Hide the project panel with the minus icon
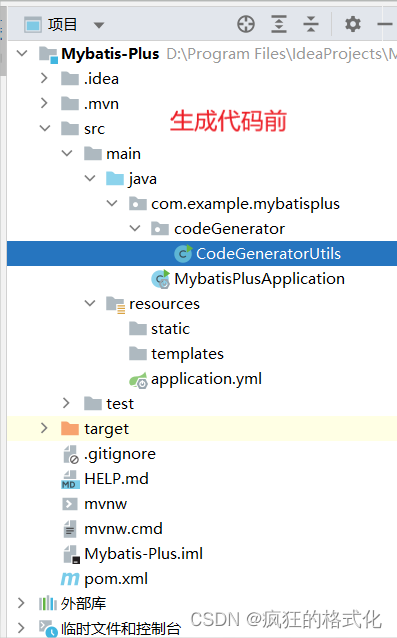Image resolution: width=397 pixels, height=638 pixels. 385,24
